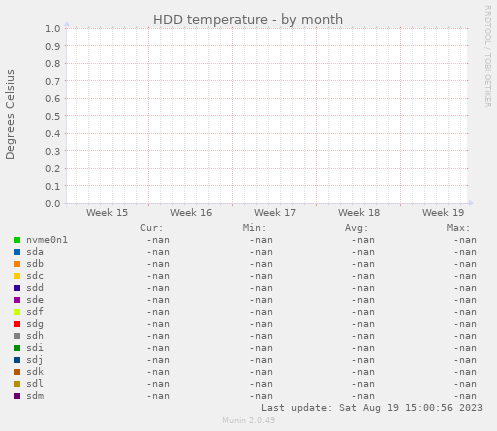Click the 0.0 y-axis value
497x431 pixels.
pyautogui.click(x=53, y=204)
